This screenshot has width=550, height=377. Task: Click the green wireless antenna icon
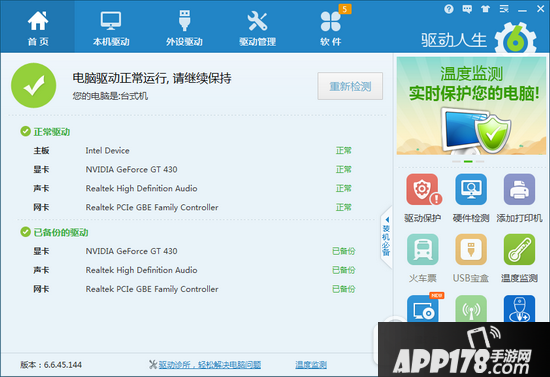[471, 308]
